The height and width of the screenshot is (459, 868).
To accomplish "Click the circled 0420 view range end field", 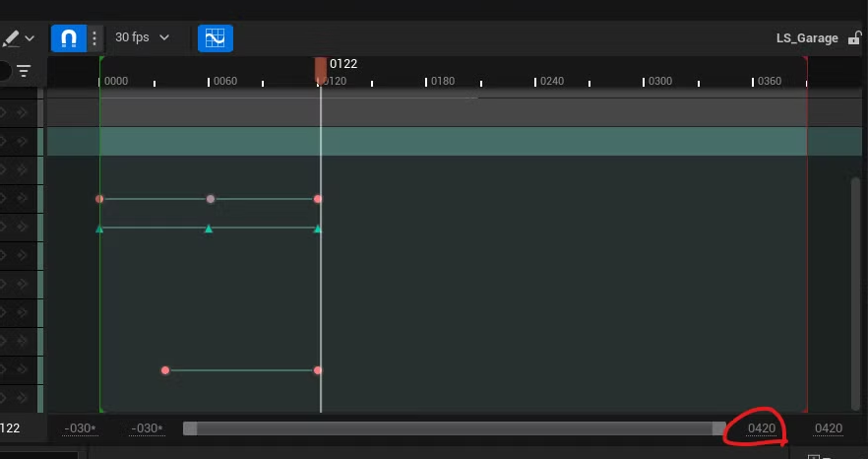I will [x=762, y=428].
